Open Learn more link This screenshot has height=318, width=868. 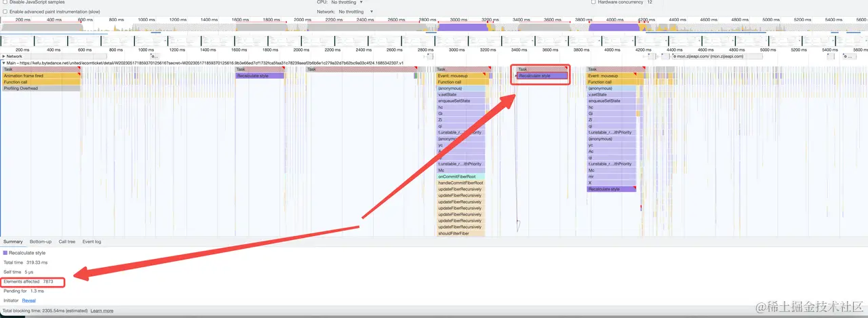(x=102, y=311)
